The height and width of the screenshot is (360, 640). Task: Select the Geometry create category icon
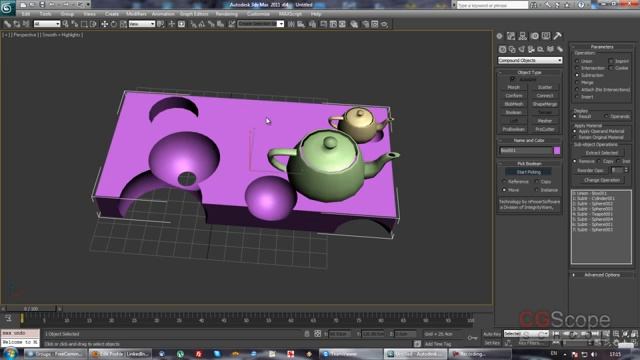[x=502, y=49]
